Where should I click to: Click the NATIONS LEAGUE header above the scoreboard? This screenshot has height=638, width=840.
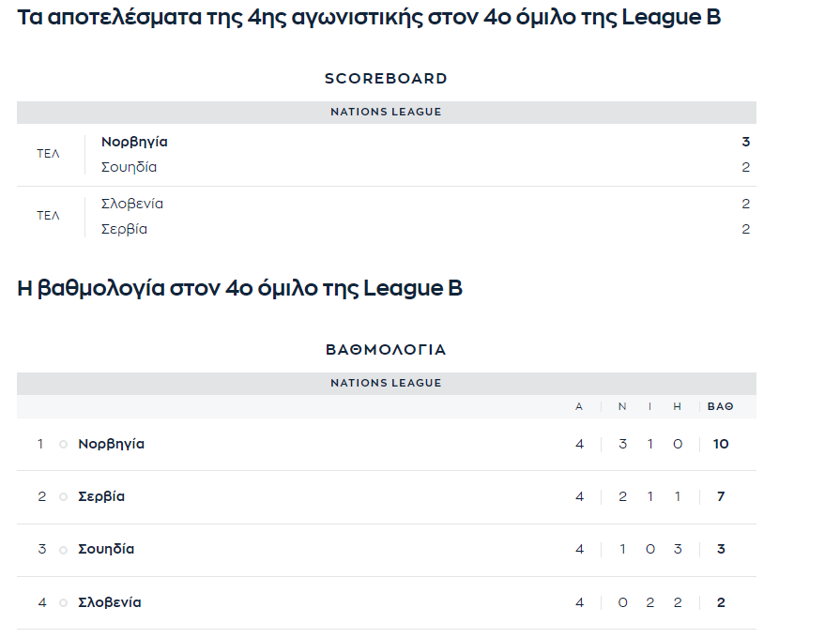point(386,112)
